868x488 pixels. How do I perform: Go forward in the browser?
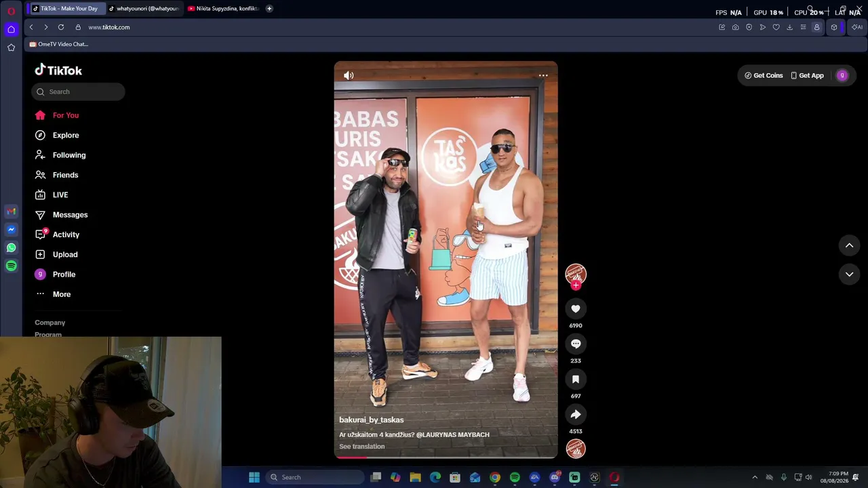tap(45, 27)
